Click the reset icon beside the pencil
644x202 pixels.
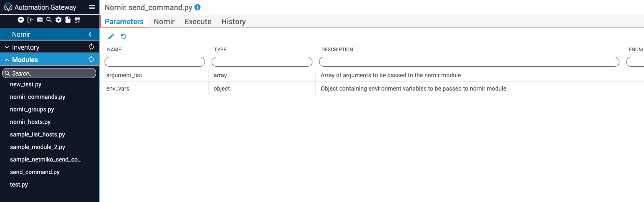[124, 37]
